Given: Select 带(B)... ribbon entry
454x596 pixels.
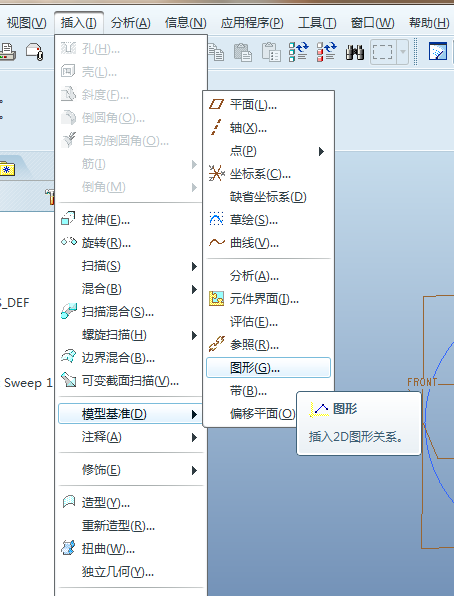Looking at the screenshot, I should 268,391.
